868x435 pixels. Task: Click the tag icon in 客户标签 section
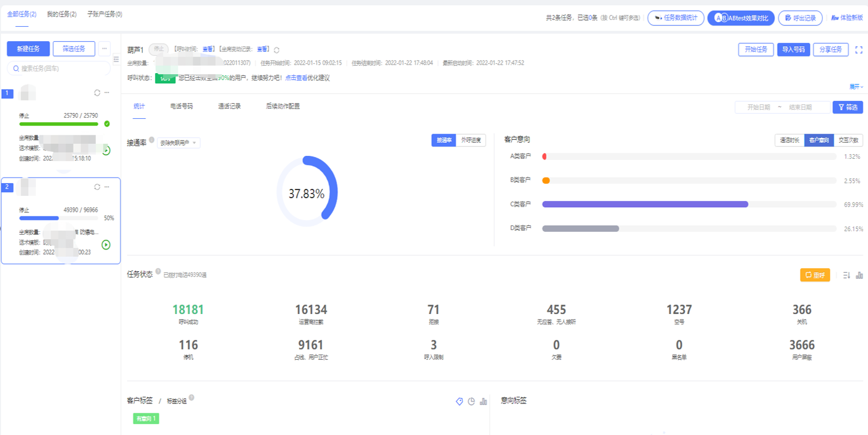pos(459,402)
